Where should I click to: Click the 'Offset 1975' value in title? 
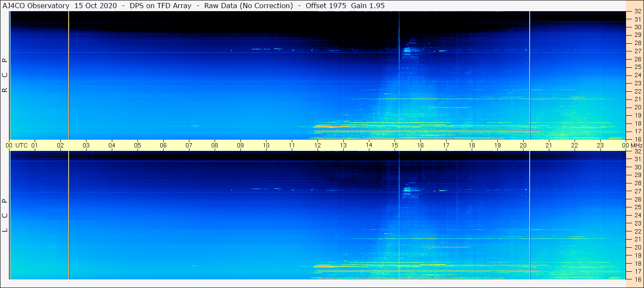(326, 6)
